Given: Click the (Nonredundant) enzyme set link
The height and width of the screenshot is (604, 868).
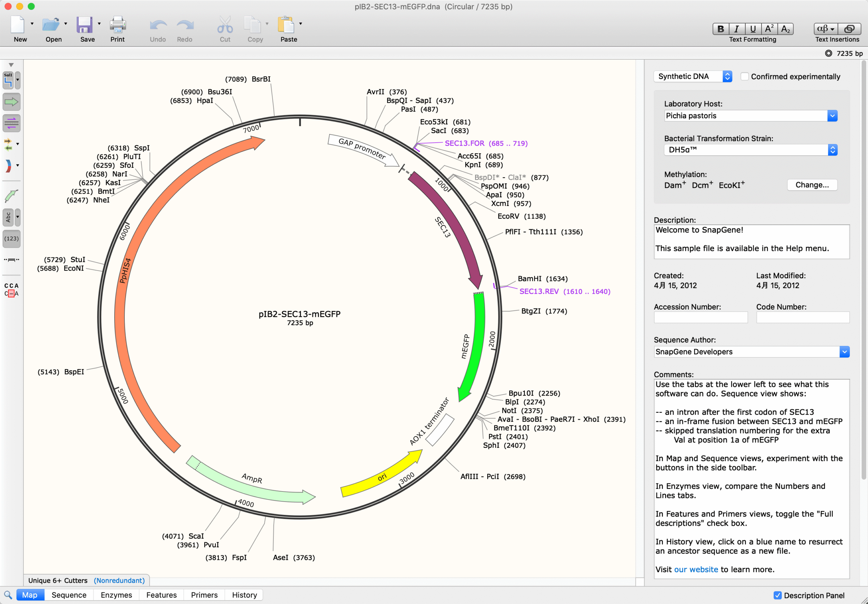Looking at the screenshot, I should coord(119,580).
